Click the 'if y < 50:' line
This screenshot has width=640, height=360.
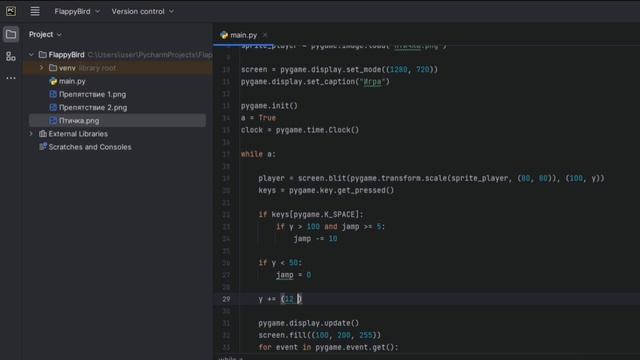(280, 263)
